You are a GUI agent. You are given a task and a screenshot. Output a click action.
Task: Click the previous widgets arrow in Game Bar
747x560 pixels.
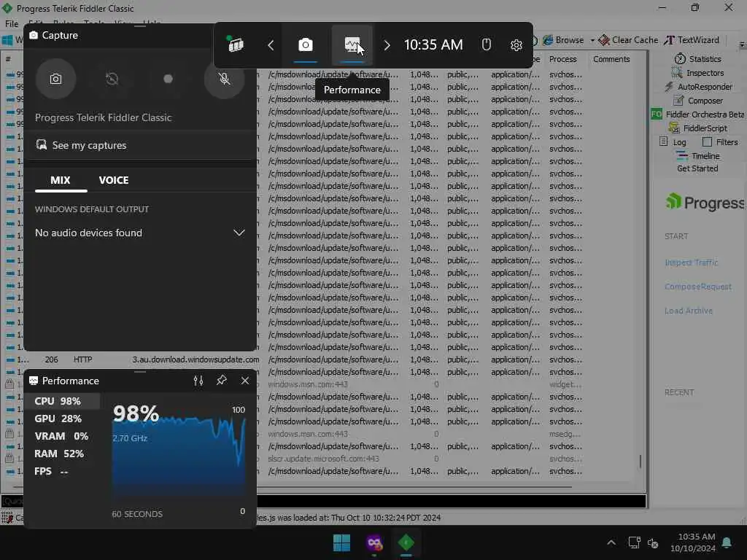pos(271,45)
